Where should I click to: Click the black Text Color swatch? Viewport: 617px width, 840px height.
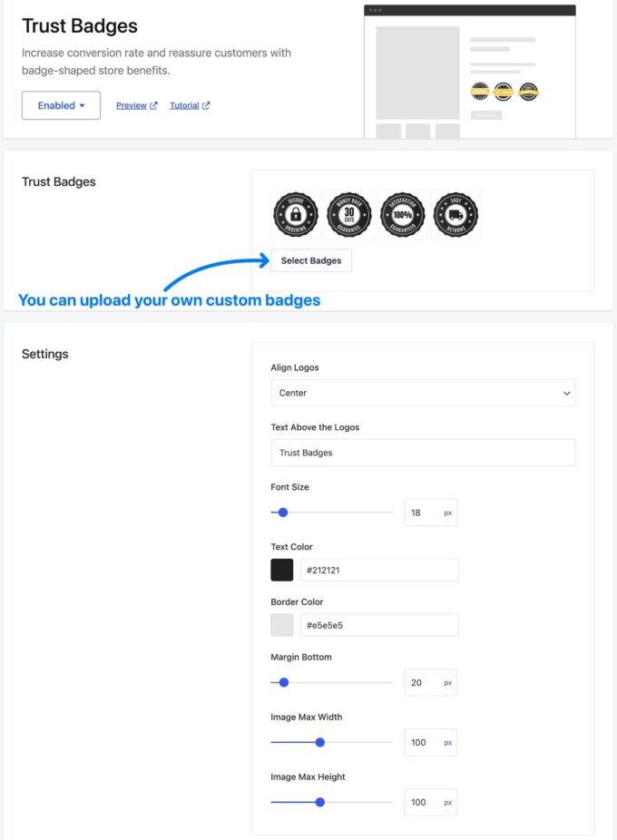tap(282, 570)
